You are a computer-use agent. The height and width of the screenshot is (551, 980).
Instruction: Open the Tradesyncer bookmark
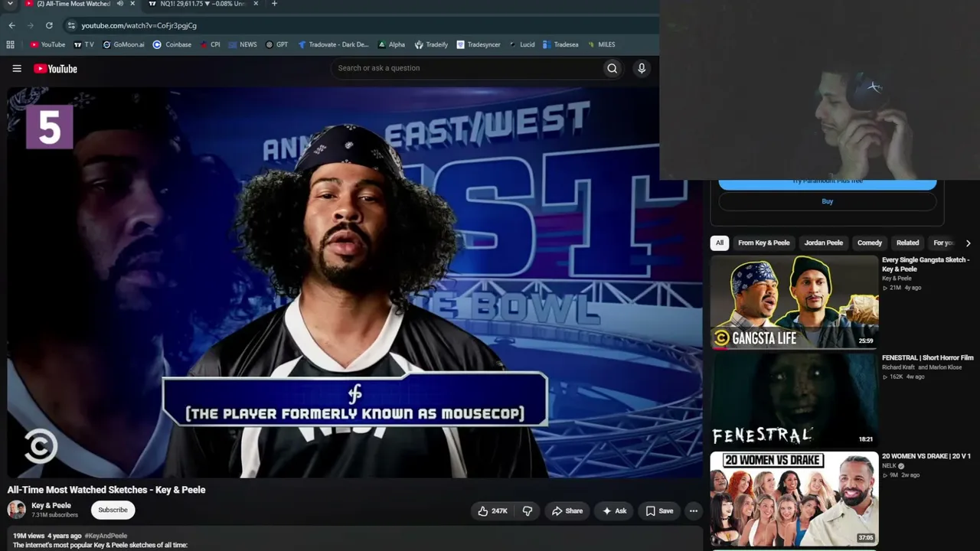click(479, 44)
